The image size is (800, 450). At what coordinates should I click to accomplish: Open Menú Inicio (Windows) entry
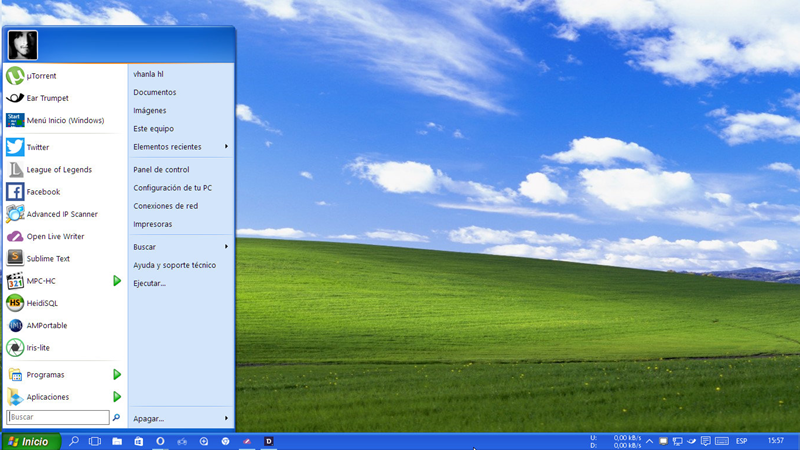click(x=65, y=120)
